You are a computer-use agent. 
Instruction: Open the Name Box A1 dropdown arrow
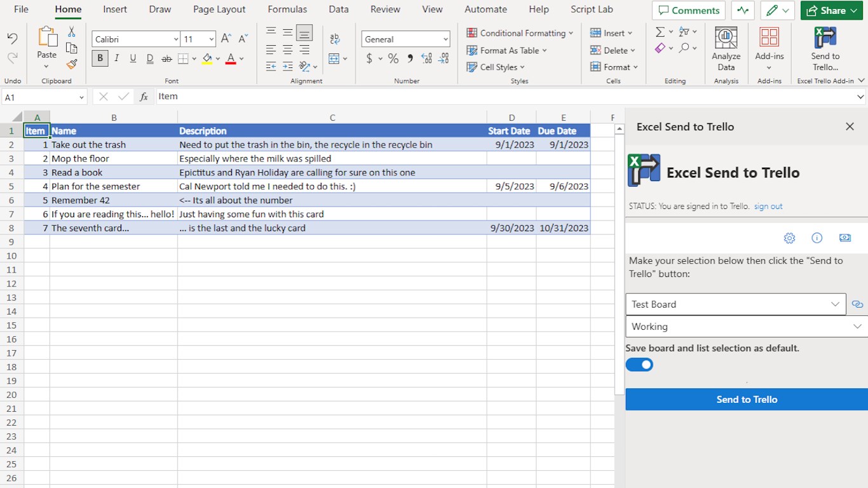[x=82, y=97]
